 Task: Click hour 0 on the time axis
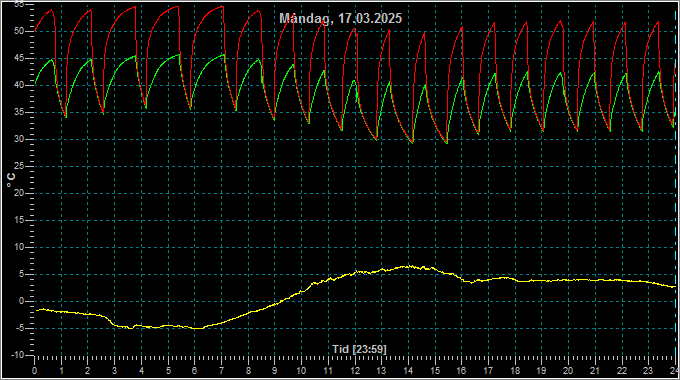[x=35, y=371]
